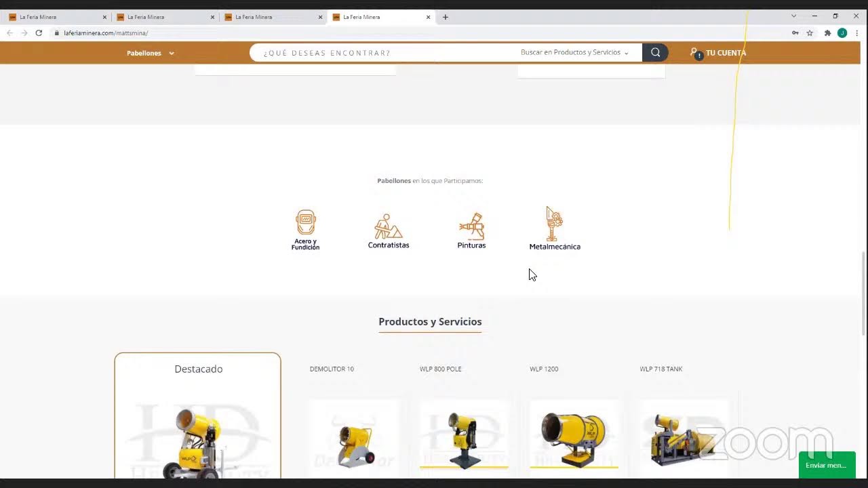Switch to the first La Feria Minera tab
This screenshot has height=488, width=868.
pos(57,17)
